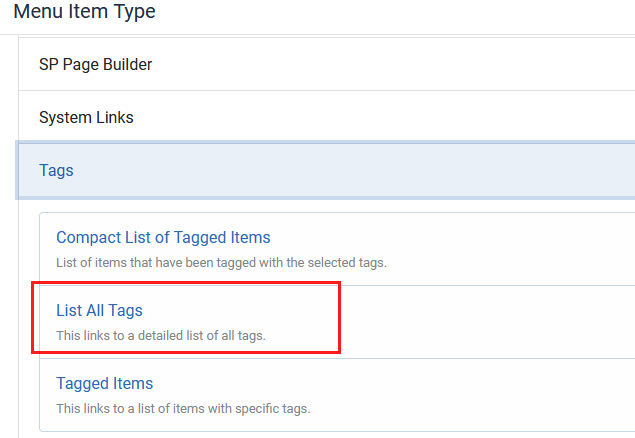The image size is (635, 438).
Task: Click the System Links label text
Action: pyautogui.click(x=86, y=117)
